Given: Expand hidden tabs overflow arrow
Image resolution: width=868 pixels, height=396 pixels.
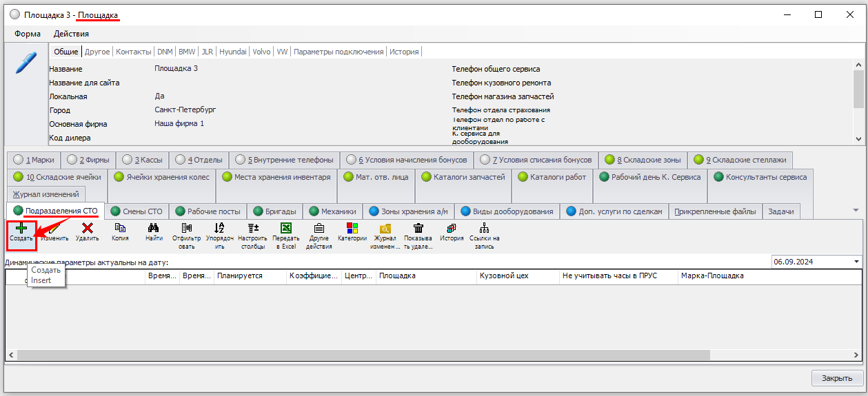Looking at the screenshot, I should click(856, 211).
